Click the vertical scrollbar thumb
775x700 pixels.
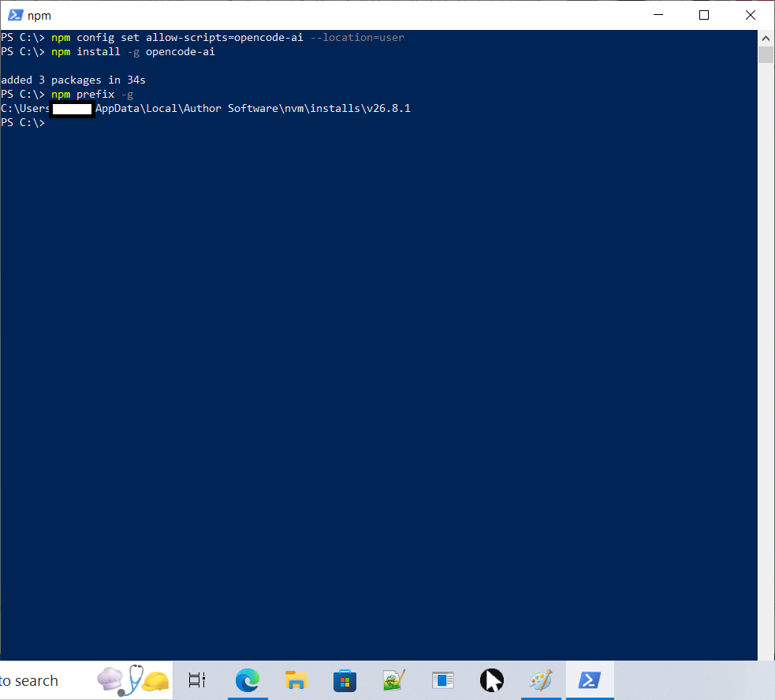click(x=766, y=54)
